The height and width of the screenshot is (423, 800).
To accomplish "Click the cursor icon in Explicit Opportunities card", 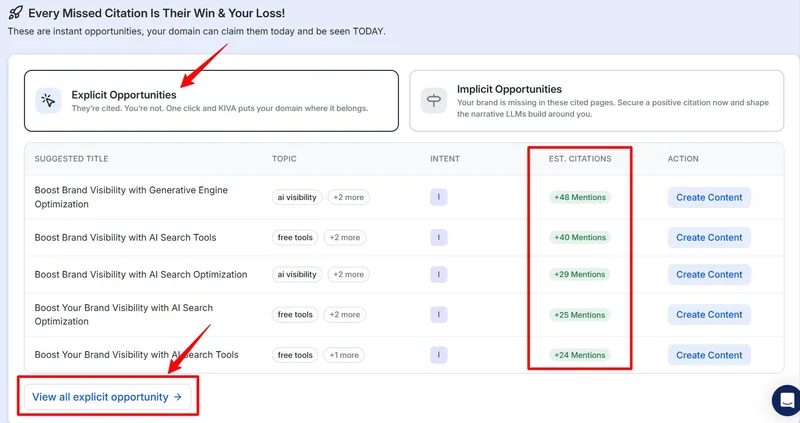I will [47, 100].
